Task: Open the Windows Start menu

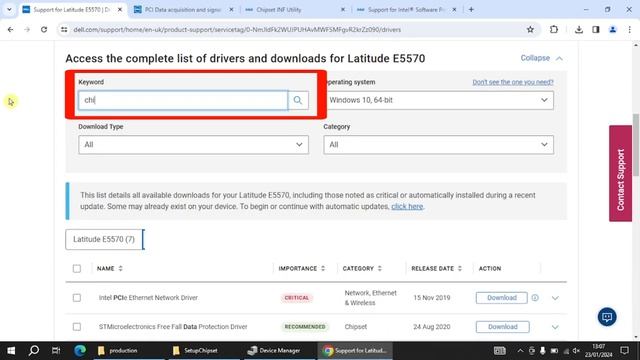Action: pyautogui.click(x=11, y=351)
